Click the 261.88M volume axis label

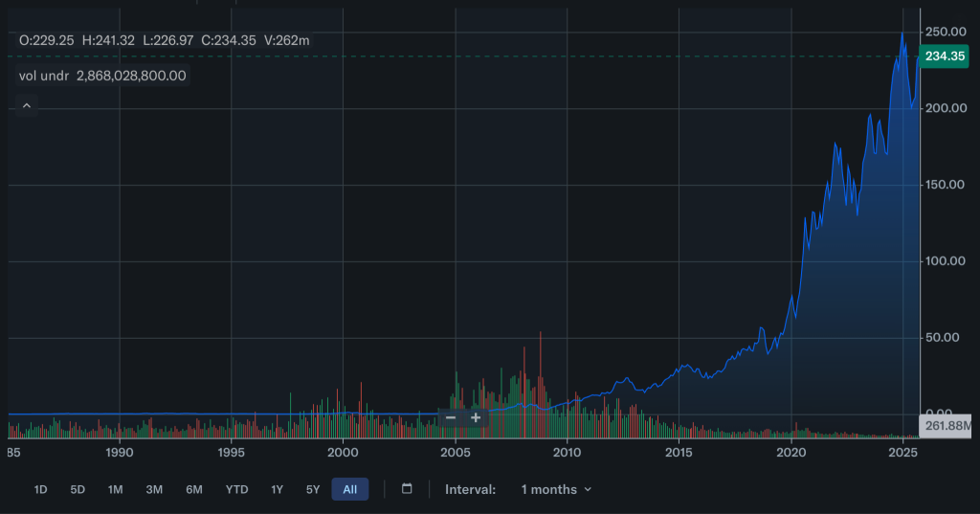coord(947,425)
